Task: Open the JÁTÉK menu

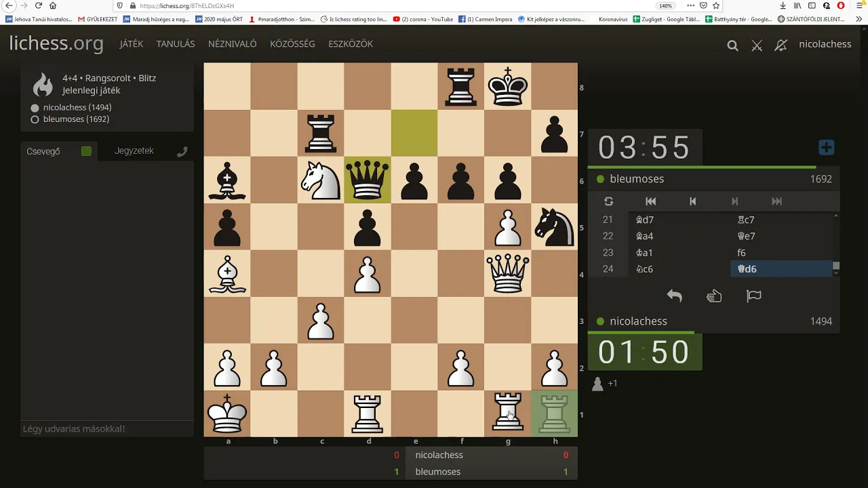Action: coord(132,44)
